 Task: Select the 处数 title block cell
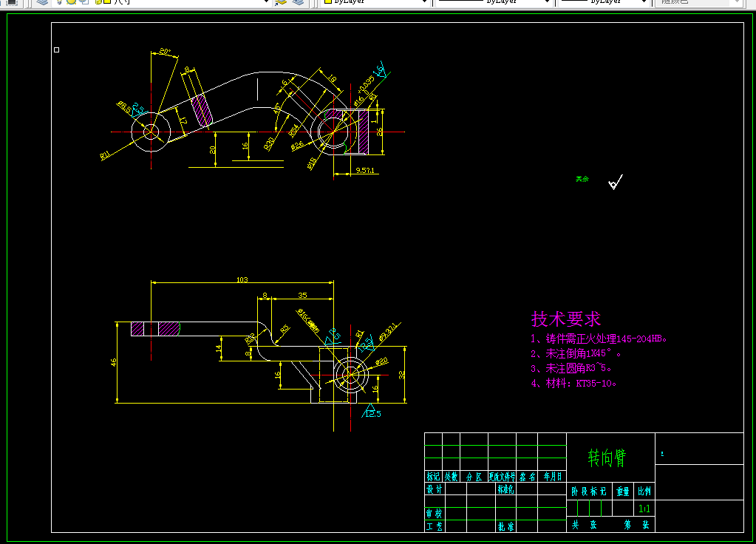click(x=451, y=477)
